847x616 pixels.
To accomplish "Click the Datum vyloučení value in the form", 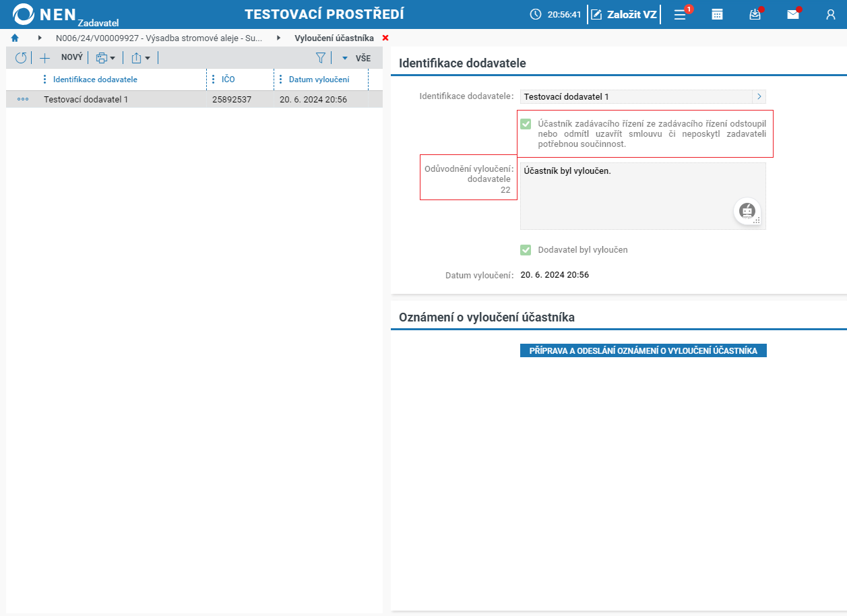I will point(555,275).
